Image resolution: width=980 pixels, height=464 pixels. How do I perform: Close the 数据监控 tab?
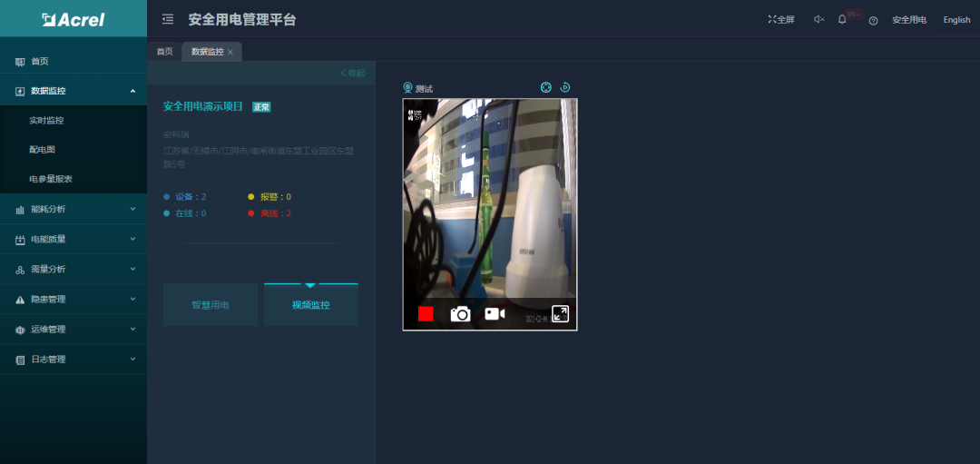click(230, 53)
